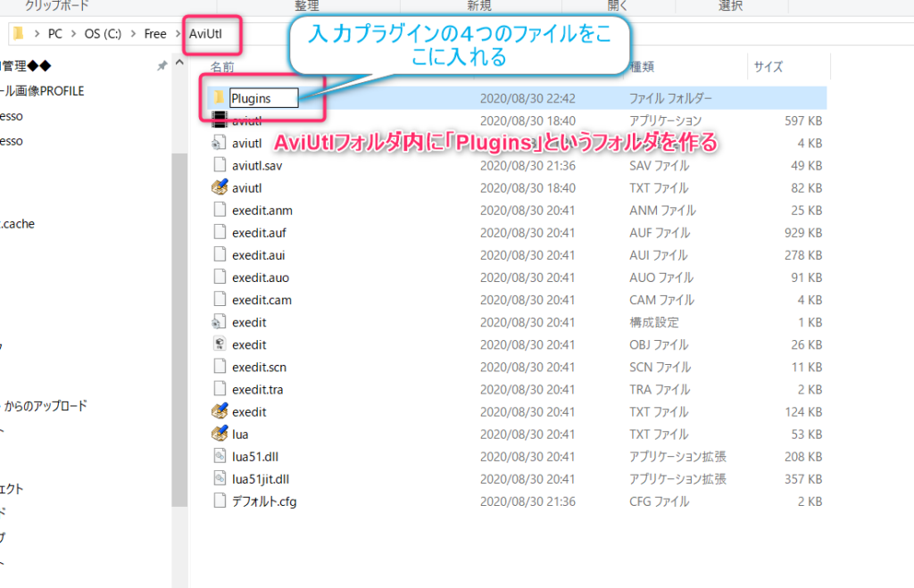Click the SAV ファイル type cell
The image size is (914, 588).
click(x=660, y=165)
